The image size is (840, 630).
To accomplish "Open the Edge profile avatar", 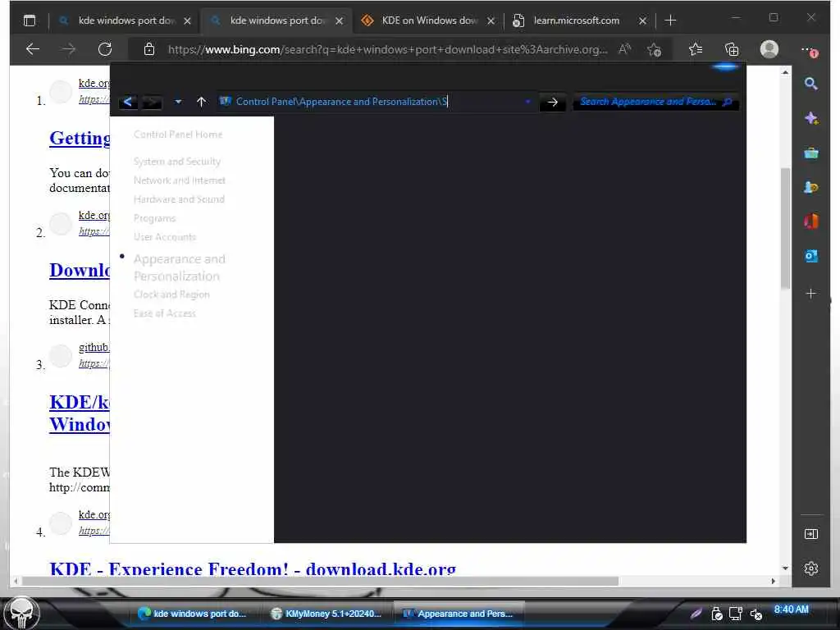I will [x=769, y=49].
